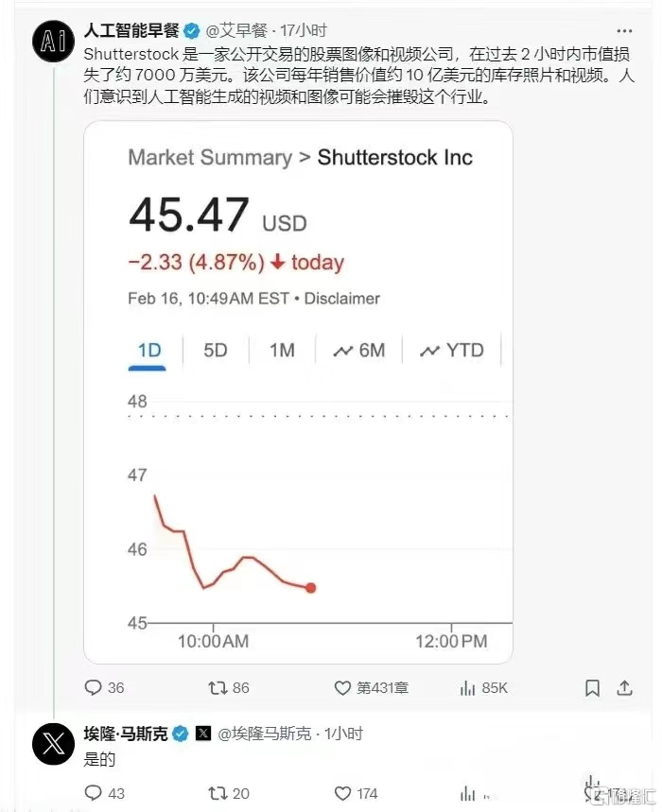Select the 6M chart range tab
This screenshot has width=662, height=812.
(x=359, y=351)
